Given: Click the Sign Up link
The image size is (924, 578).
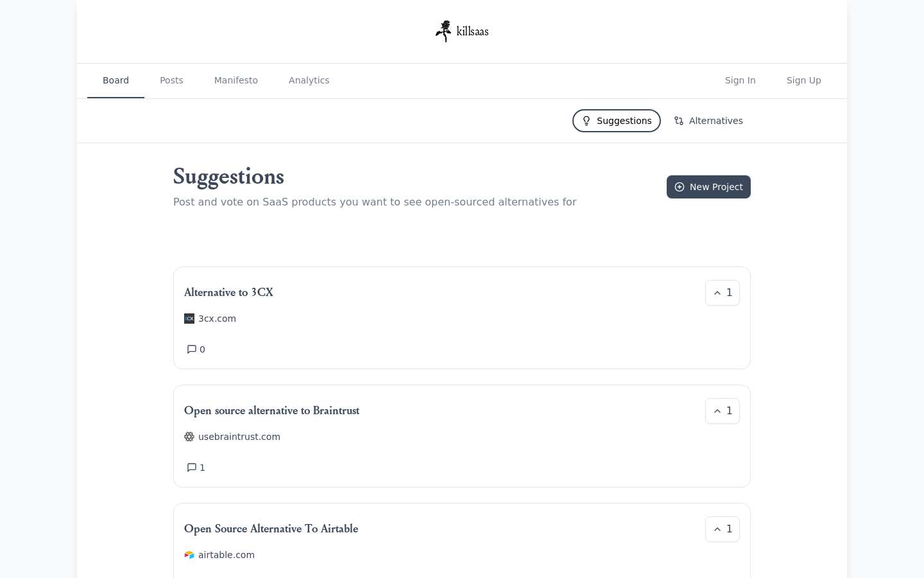Looking at the screenshot, I should pos(804,80).
